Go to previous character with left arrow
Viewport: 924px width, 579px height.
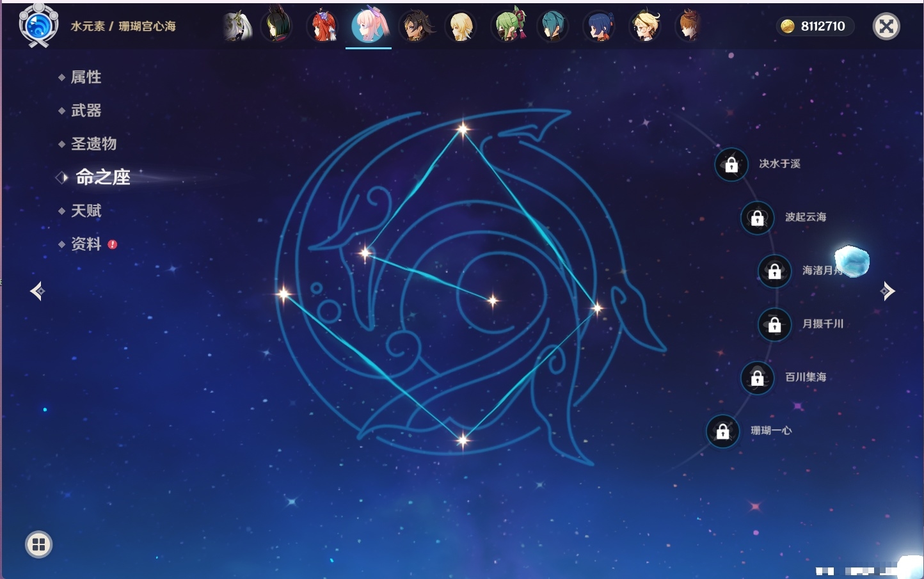point(38,291)
